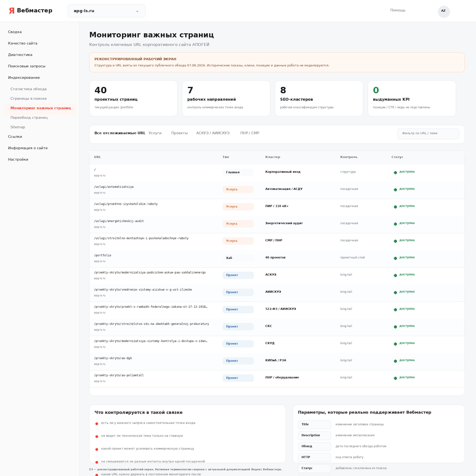Open Информация о сайте section

tap(28, 148)
